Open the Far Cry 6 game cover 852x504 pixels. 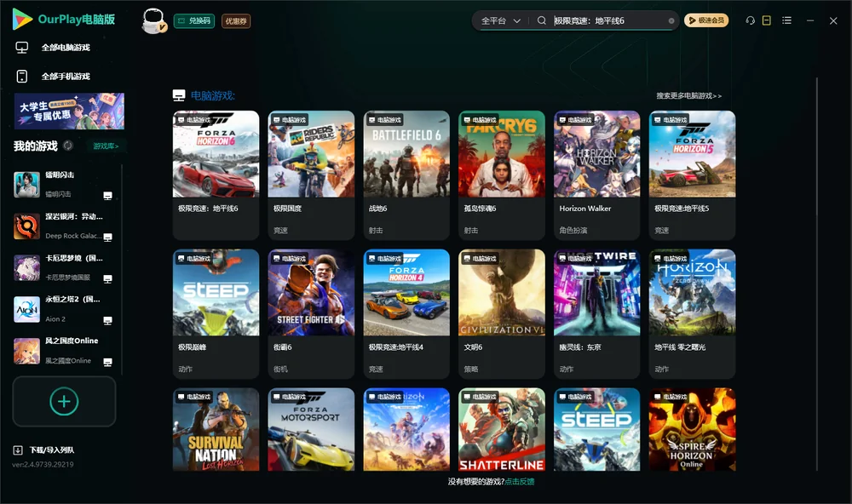point(502,154)
